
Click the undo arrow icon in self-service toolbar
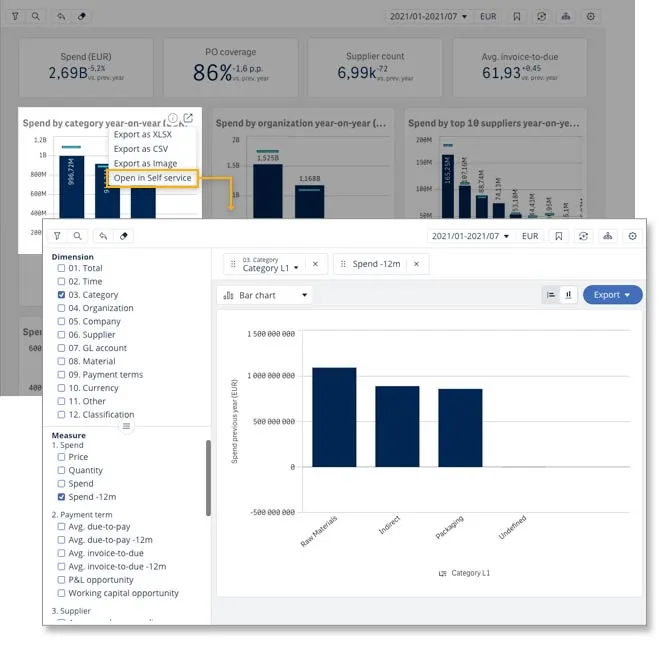tap(103, 236)
